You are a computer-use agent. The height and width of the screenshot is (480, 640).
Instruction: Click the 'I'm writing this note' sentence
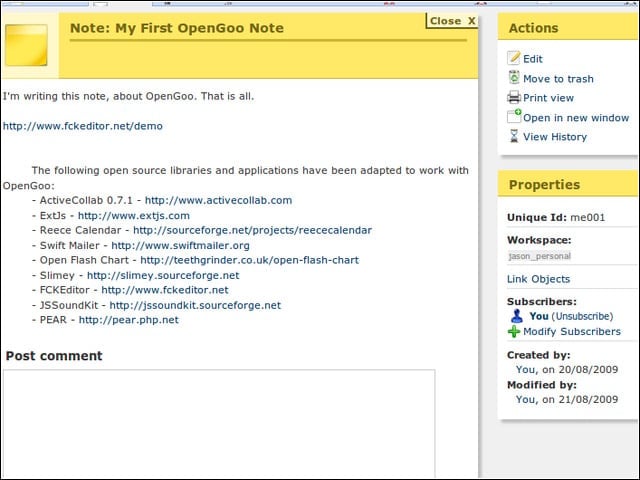click(128, 96)
